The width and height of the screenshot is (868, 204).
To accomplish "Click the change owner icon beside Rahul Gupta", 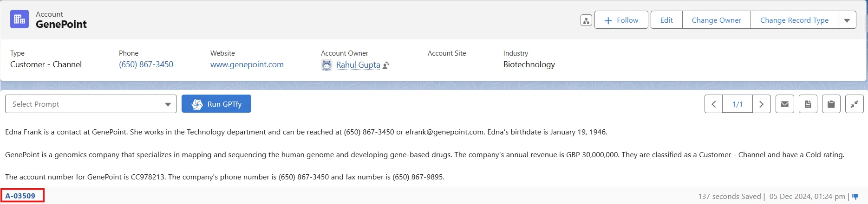I will pos(385,65).
